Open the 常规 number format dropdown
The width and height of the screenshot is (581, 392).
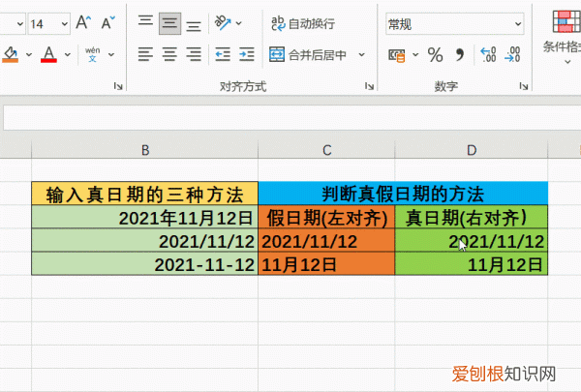pos(518,24)
